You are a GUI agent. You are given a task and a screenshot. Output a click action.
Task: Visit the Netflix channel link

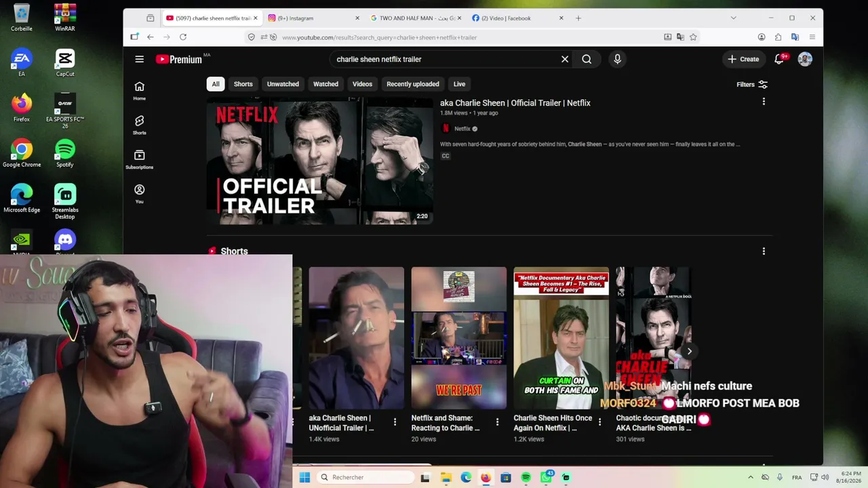462,129
